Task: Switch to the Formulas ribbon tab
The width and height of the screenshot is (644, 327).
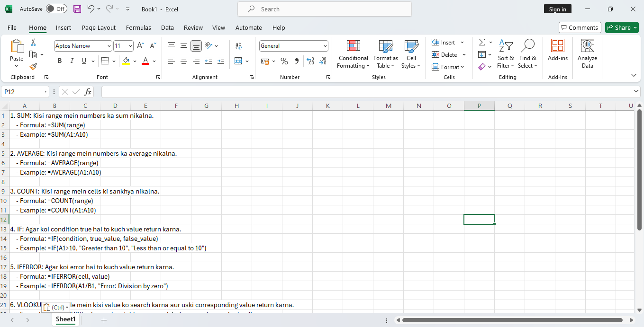Action: click(x=138, y=27)
